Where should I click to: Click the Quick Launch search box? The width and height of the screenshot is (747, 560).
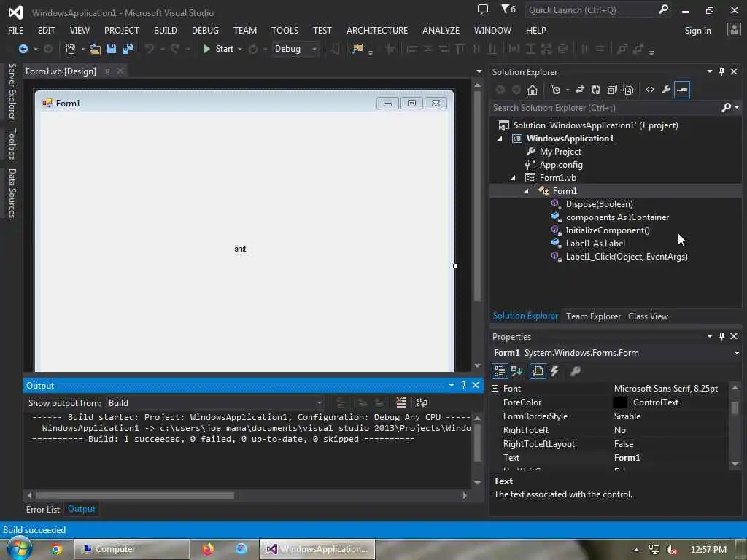(x=591, y=9)
